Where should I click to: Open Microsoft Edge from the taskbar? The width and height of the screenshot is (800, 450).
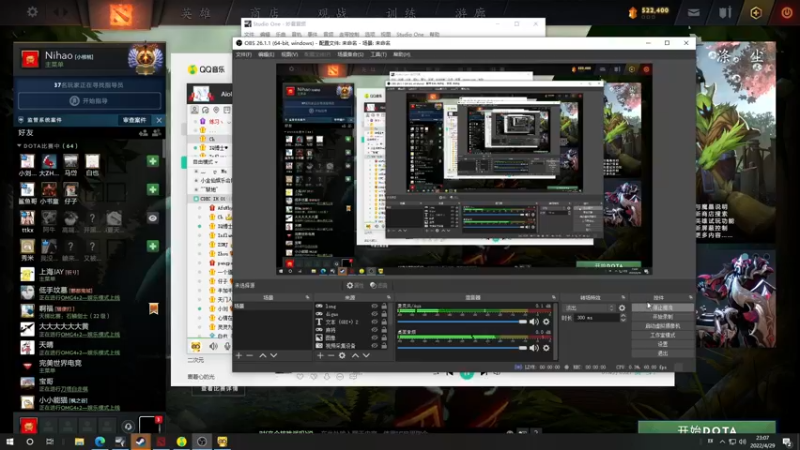tap(99, 442)
